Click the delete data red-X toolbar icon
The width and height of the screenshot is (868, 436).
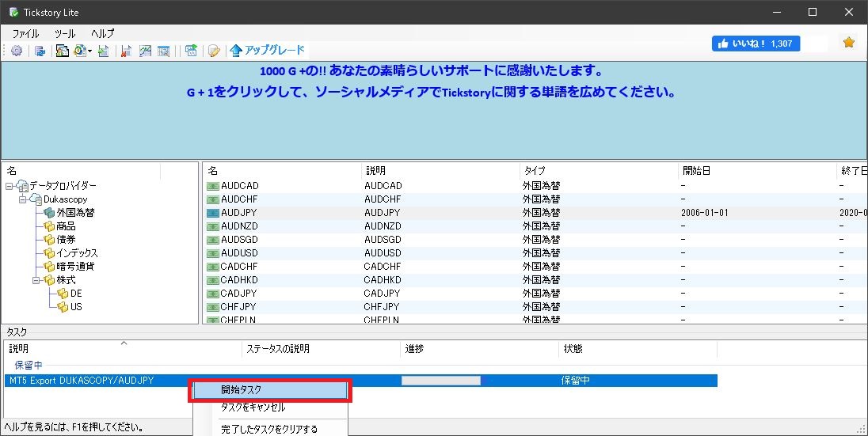click(x=126, y=51)
